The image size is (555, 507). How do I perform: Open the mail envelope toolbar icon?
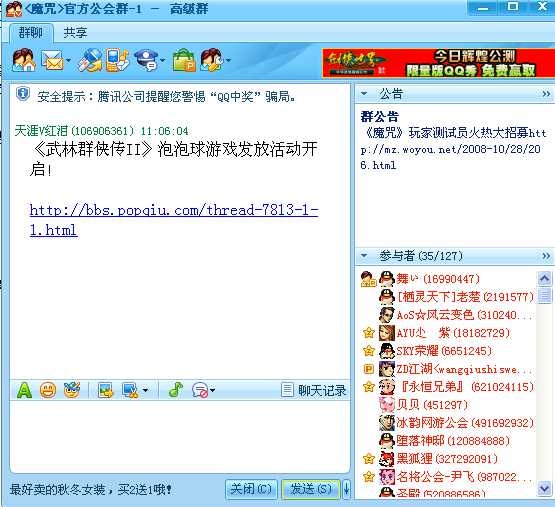52,60
